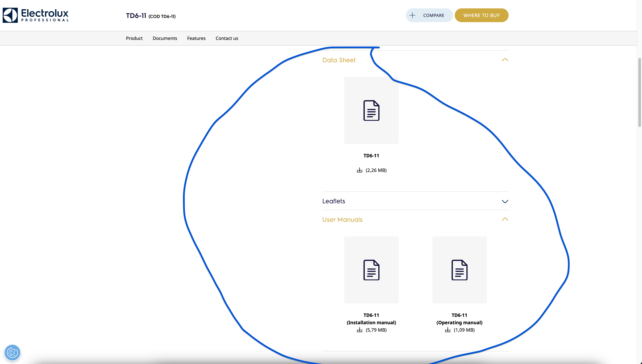Switch to the Documents tab
642x364 pixels.
click(165, 38)
